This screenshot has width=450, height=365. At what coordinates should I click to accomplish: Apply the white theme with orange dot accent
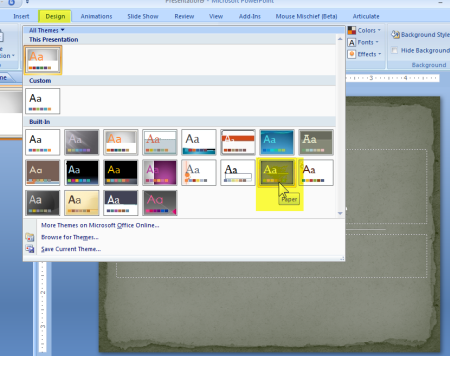[199, 173]
